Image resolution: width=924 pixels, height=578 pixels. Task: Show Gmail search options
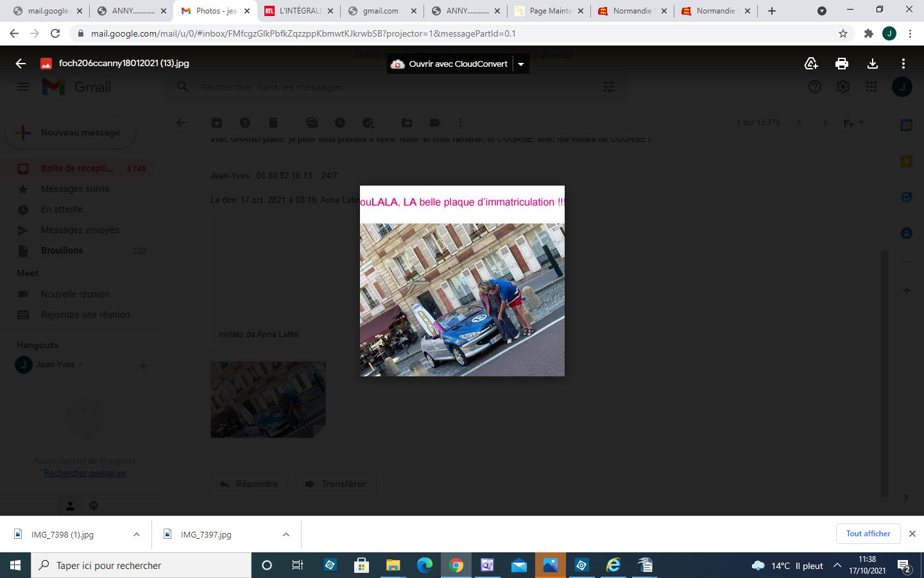(609, 87)
